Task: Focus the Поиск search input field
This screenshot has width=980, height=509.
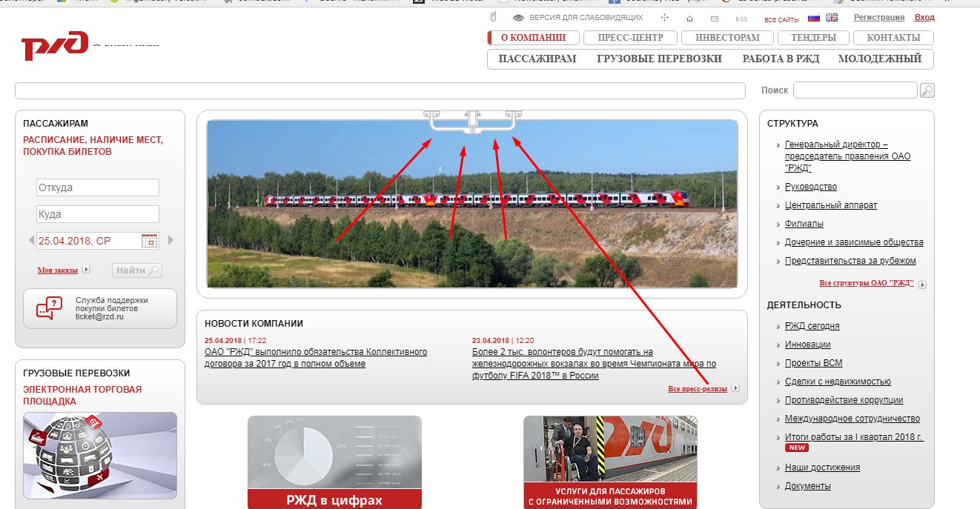Action: 855,90
